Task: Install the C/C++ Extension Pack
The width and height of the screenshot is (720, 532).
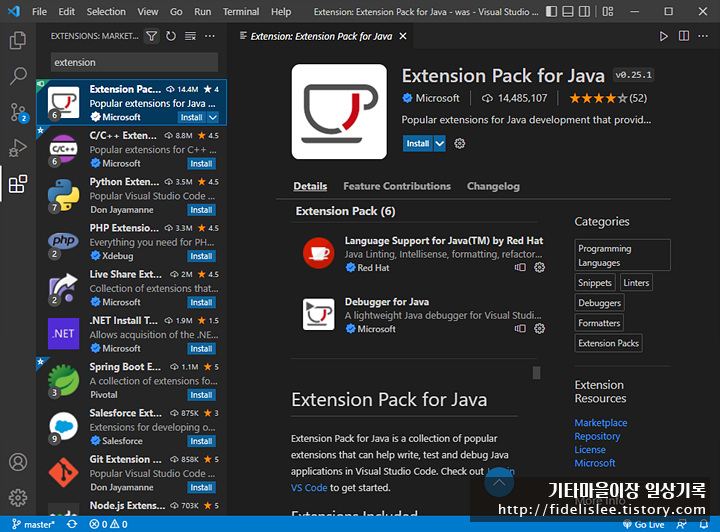Action: tap(201, 164)
